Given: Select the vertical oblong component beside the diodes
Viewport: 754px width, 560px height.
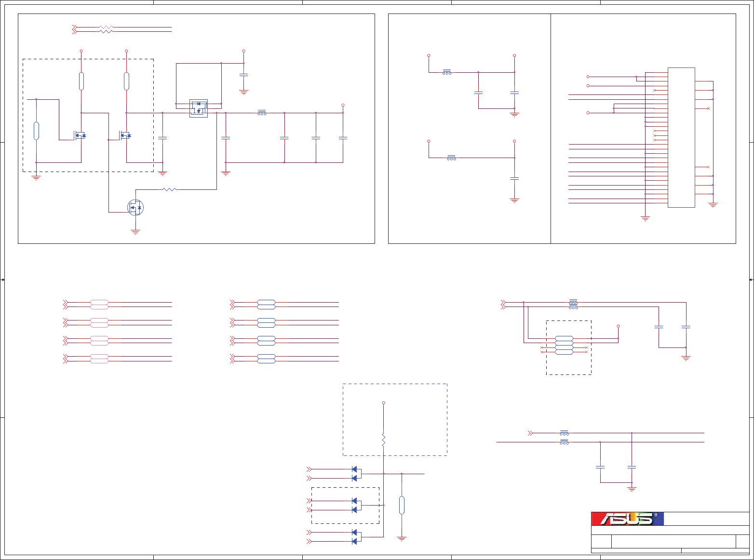Looking at the screenshot, I should click(x=402, y=506).
